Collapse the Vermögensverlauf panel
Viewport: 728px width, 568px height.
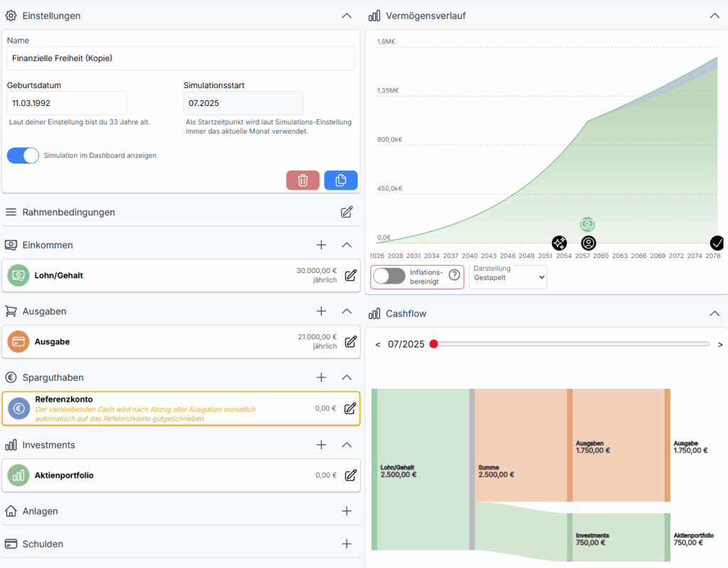click(x=714, y=16)
